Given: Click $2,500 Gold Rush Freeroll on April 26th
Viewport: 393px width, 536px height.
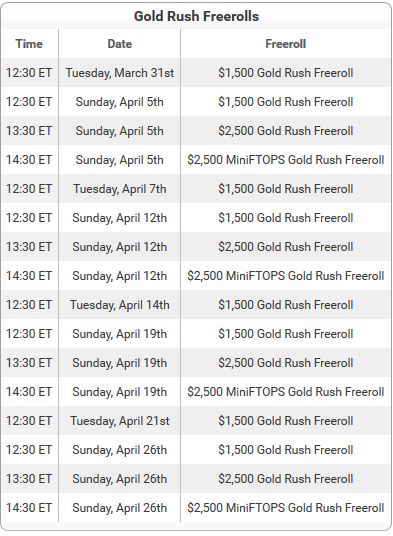Looking at the screenshot, I should pyautogui.click(x=286, y=479).
